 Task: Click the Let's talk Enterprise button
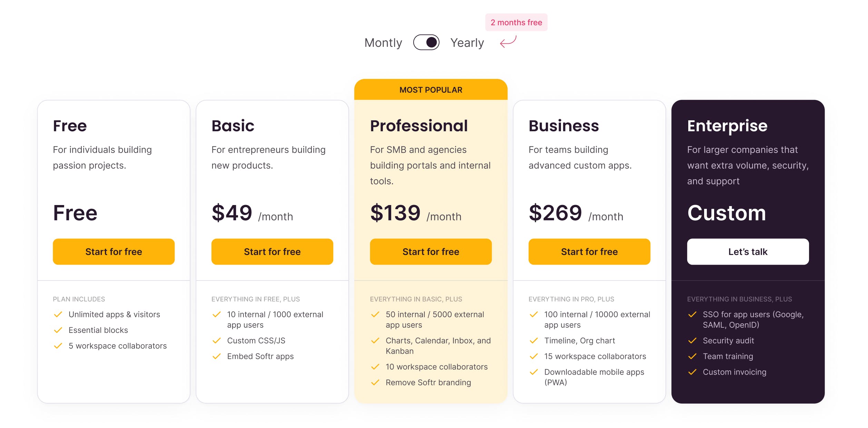[748, 252]
